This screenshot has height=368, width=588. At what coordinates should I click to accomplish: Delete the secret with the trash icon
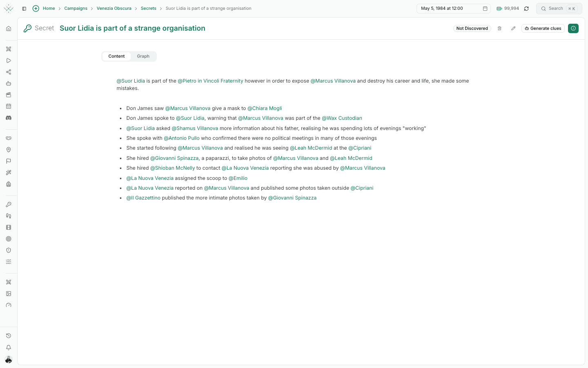(x=499, y=28)
